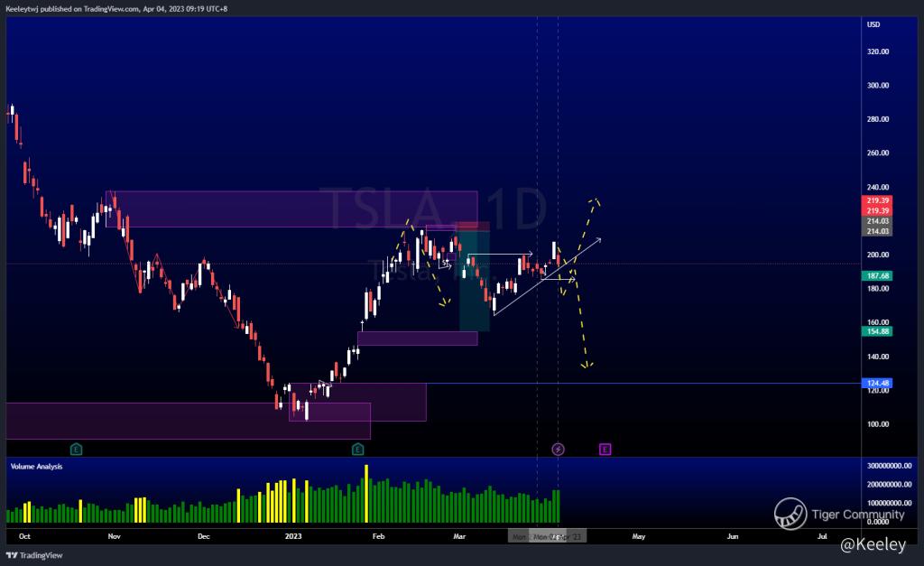Open the green earnings E marker near February
Viewport: 924px width, 566px height.
[x=357, y=450]
